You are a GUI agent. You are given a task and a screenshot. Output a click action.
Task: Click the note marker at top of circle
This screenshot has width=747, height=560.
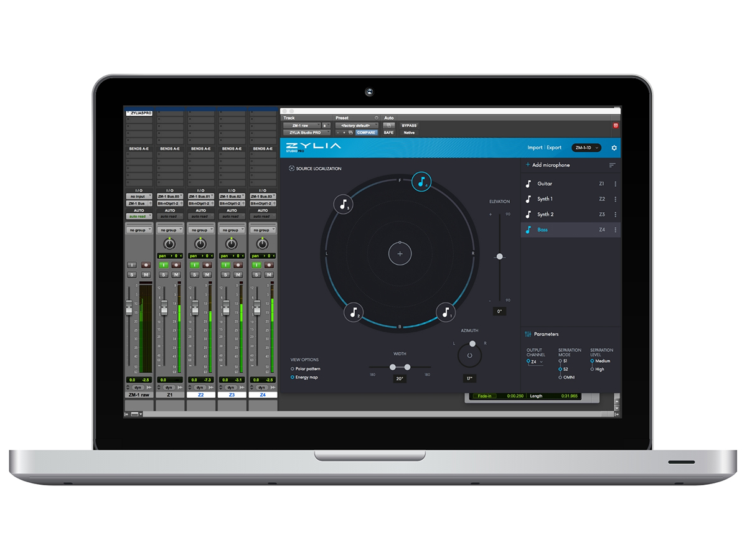point(422,182)
